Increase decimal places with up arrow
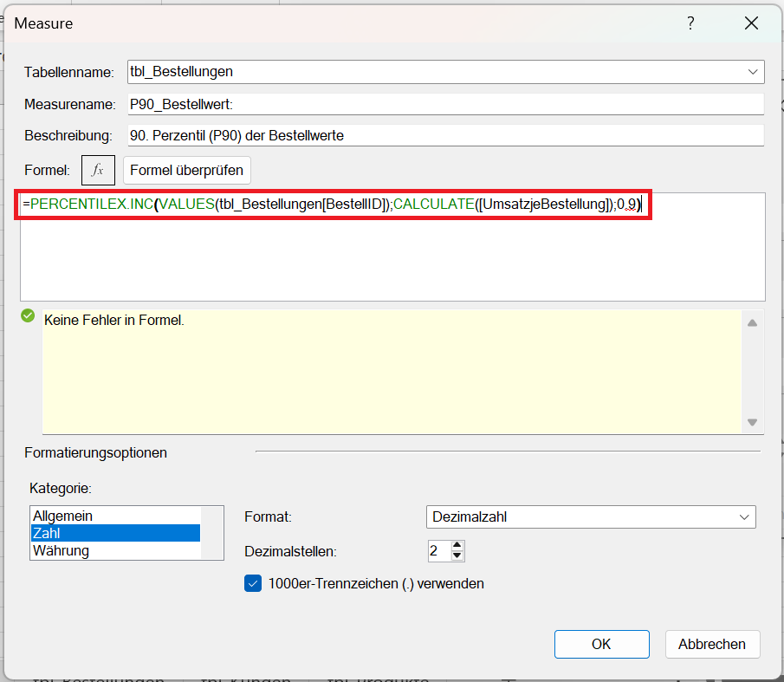 458,546
